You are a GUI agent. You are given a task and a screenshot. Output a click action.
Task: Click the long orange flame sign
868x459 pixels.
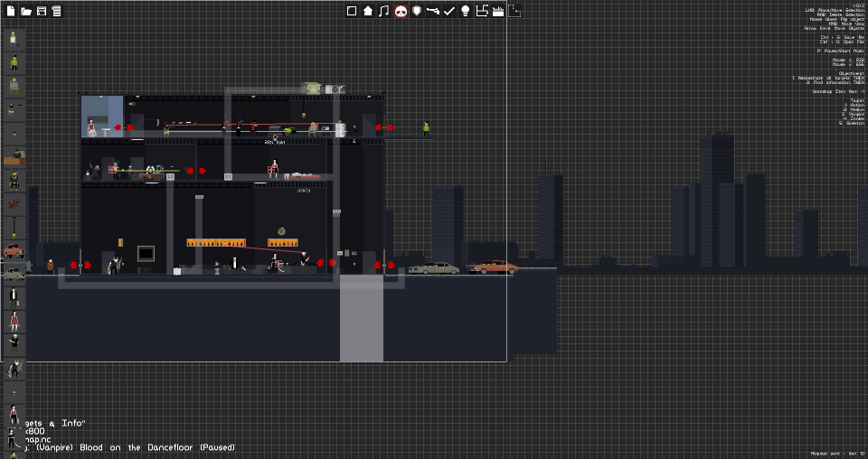[216, 243]
